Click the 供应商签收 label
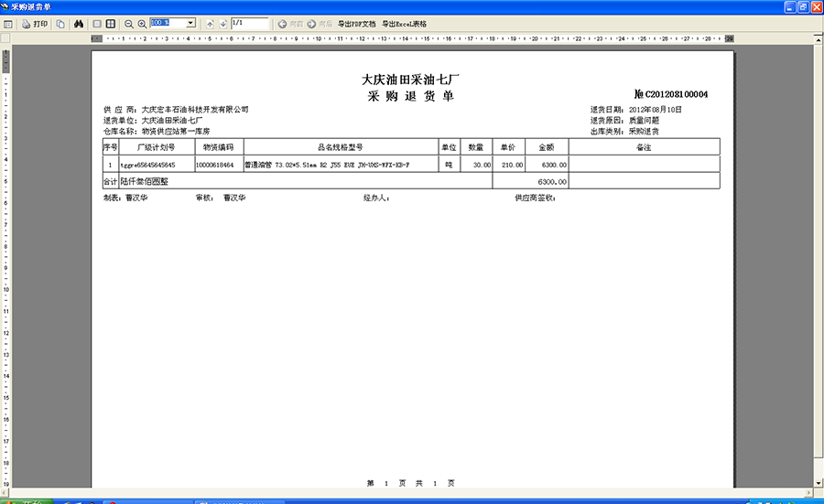The height and width of the screenshot is (504, 824). coord(536,198)
